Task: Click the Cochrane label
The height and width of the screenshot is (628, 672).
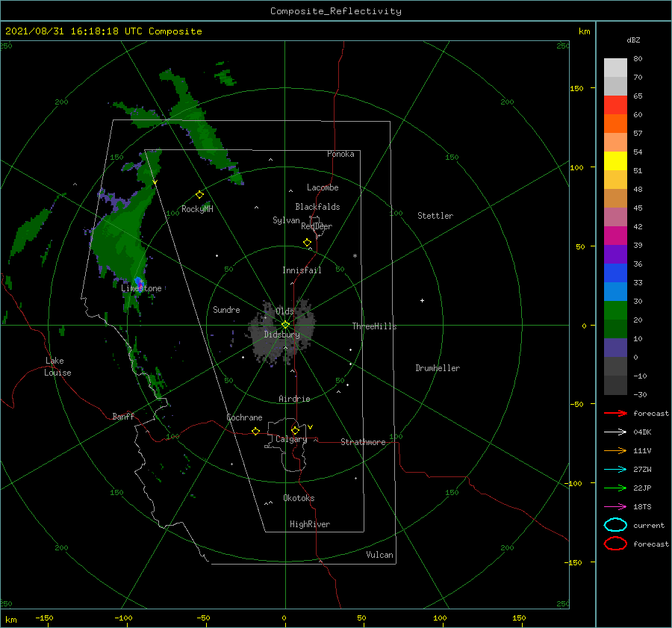Action: 244,417
